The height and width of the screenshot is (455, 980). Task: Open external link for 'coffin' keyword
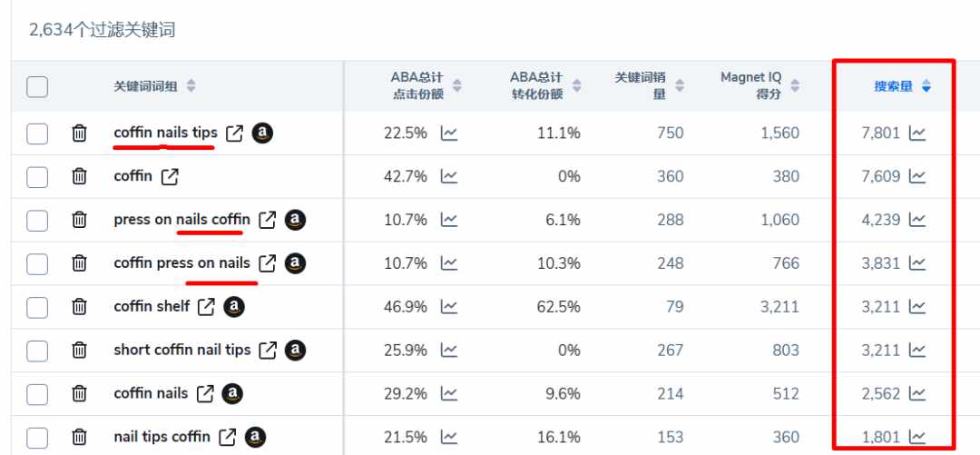[x=170, y=177]
